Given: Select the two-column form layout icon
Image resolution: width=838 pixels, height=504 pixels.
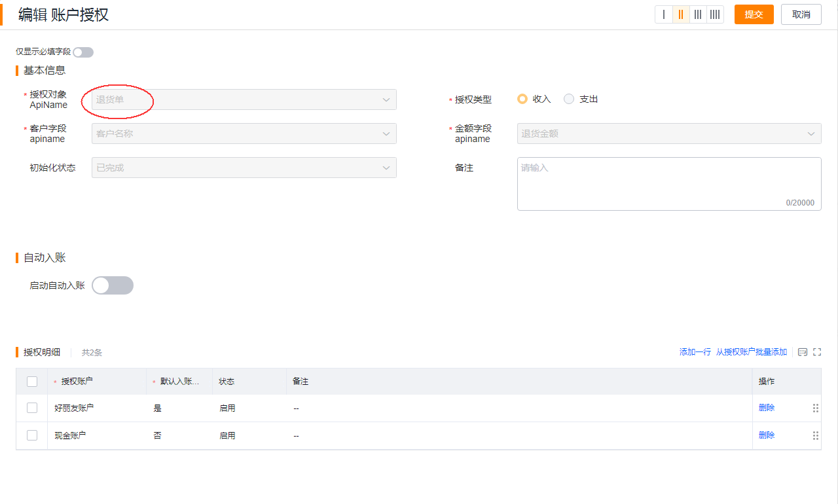Looking at the screenshot, I should coord(681,14).
